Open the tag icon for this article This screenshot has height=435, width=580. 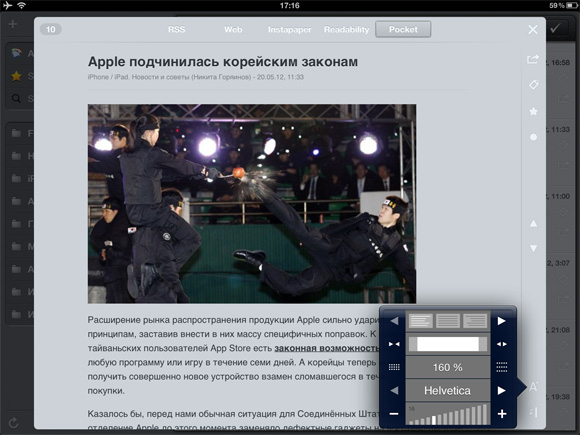coord(533,85)
